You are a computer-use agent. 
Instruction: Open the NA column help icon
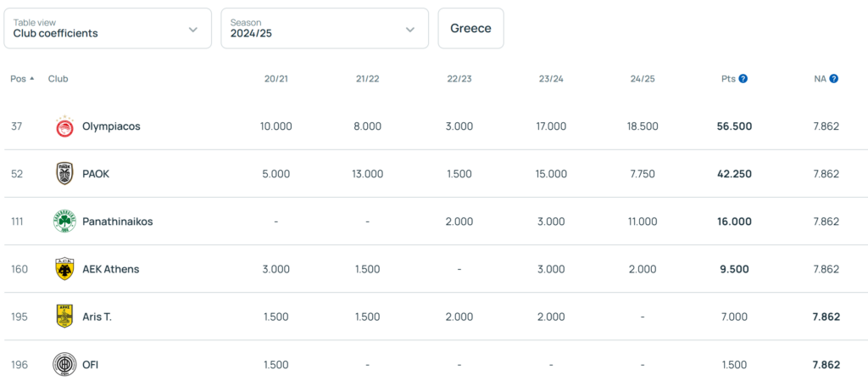point(834,79)
